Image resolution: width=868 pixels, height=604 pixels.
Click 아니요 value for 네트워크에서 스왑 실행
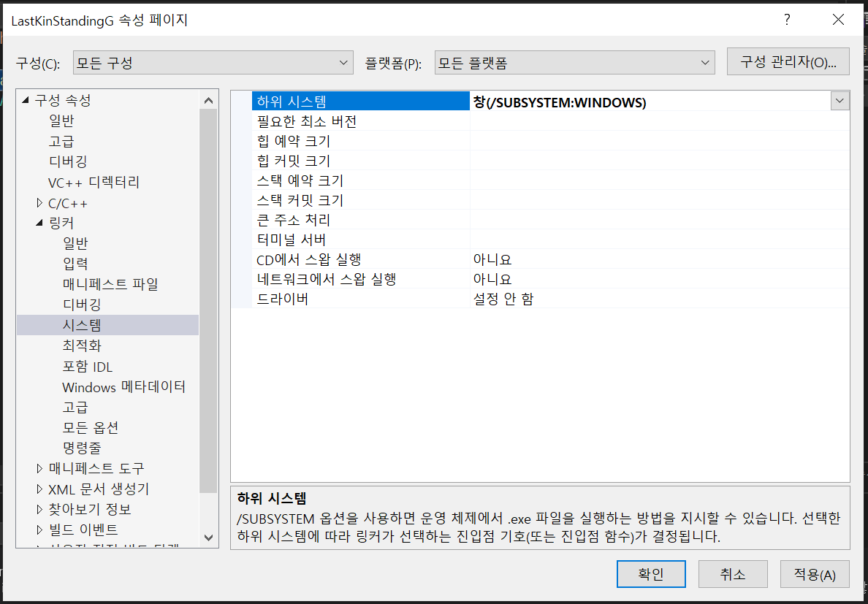pyautogui.click(x=492, y=279)
